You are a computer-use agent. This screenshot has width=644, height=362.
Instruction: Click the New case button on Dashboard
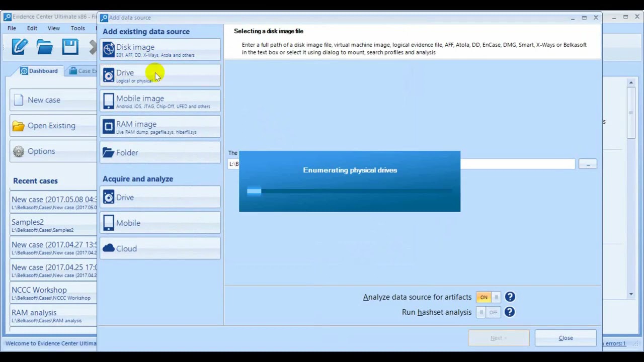pyautogui.click(x=53, y=100)
